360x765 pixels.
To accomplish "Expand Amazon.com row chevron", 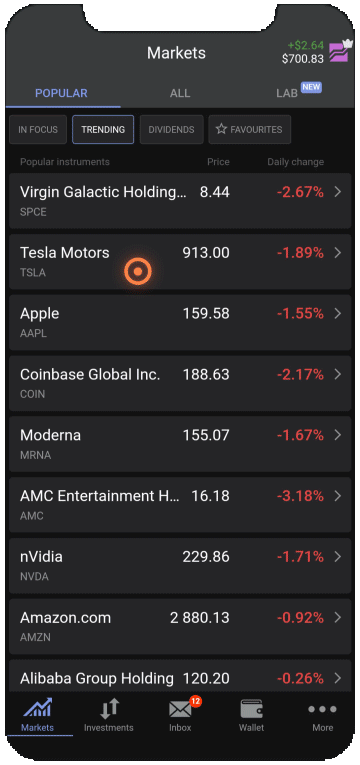I will [x=338, y=618].
